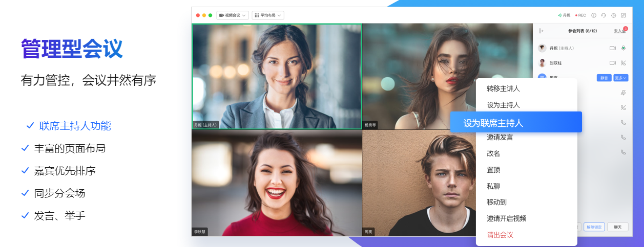The image size is (644, 247).
Task: Select 李秋慧's video tile
Action: click(x=277, y=183)
